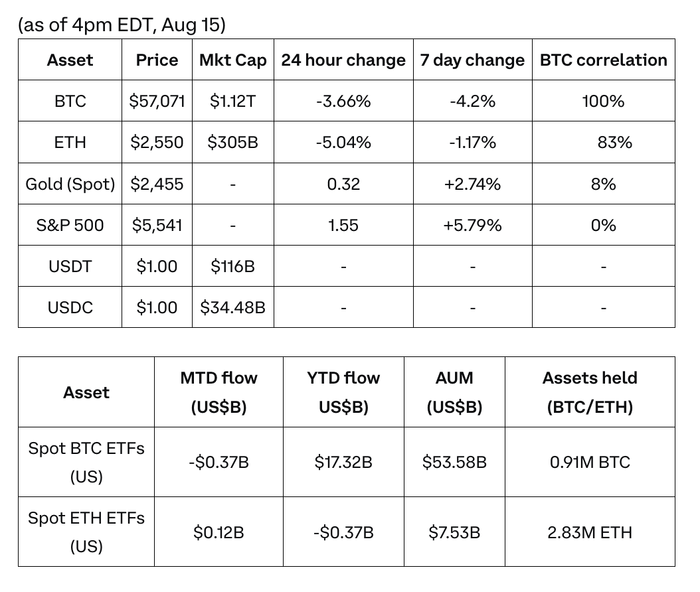The height and width of the screenshot is (592, 700).
Task: Click the Spot BTC ETFs (US) row label
Action: 86,462
